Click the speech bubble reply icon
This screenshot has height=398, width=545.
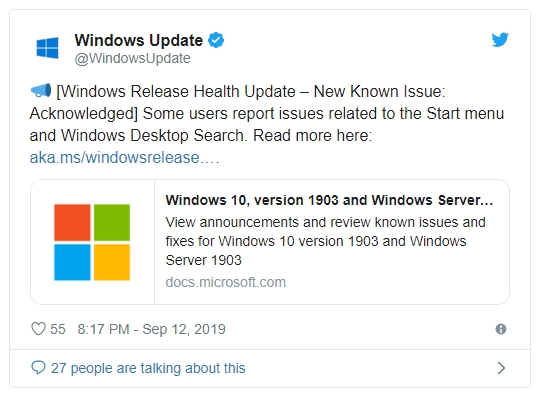[x=38, y=368]
